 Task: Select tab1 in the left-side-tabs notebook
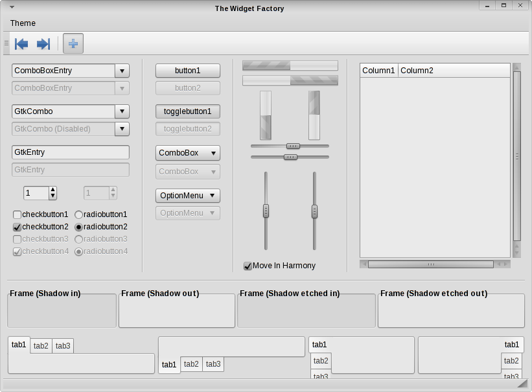point(319,345)
